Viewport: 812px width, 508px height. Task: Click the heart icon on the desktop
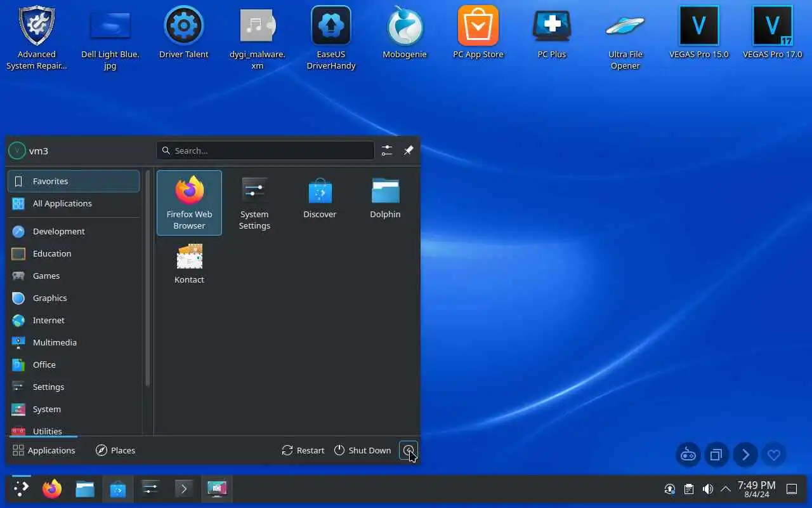pyautogui.click(x=774, y=455)
